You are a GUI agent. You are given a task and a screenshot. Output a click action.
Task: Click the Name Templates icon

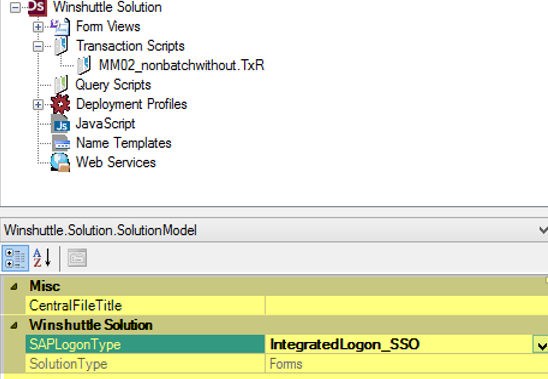[x=61, y=143]
